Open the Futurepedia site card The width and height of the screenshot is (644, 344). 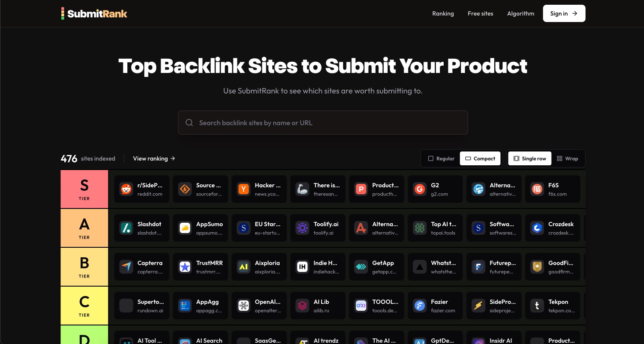(x=494, y=267)
